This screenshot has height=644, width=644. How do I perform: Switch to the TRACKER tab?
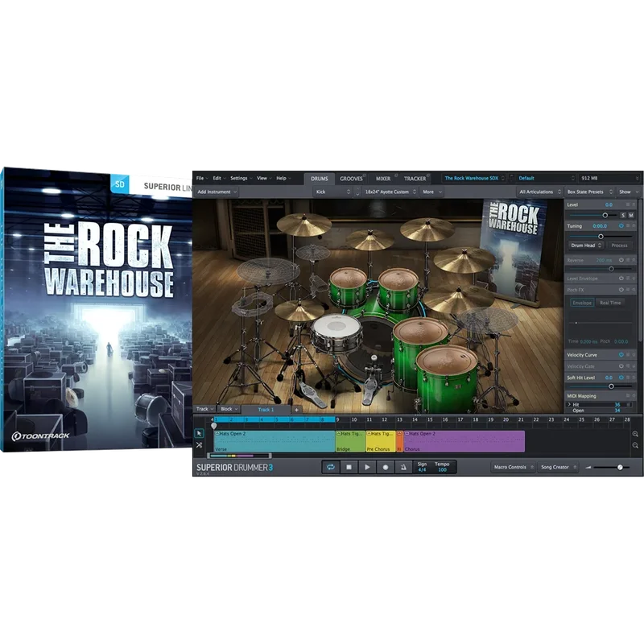(x=415, y=179)
